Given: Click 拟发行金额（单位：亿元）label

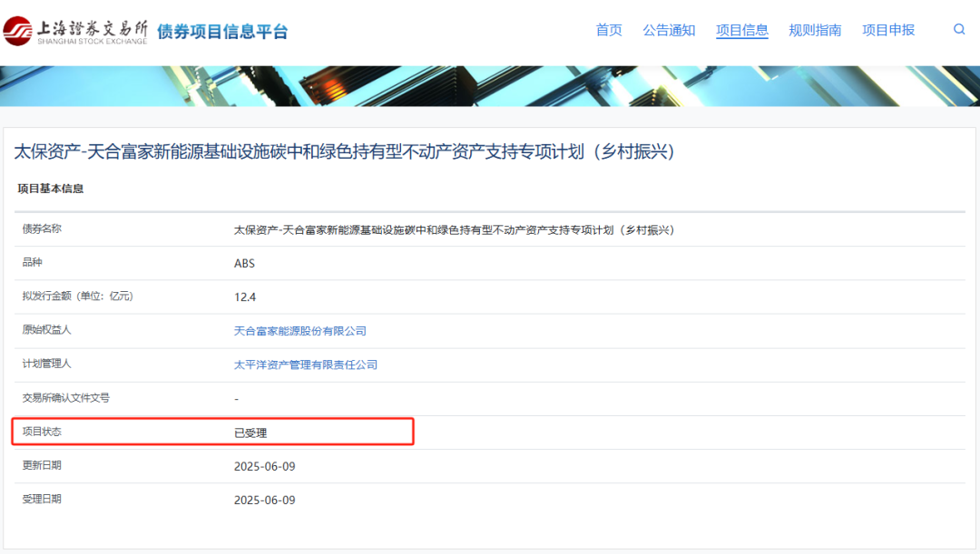Looking at the screenshot, I should (x=77, y=296).
